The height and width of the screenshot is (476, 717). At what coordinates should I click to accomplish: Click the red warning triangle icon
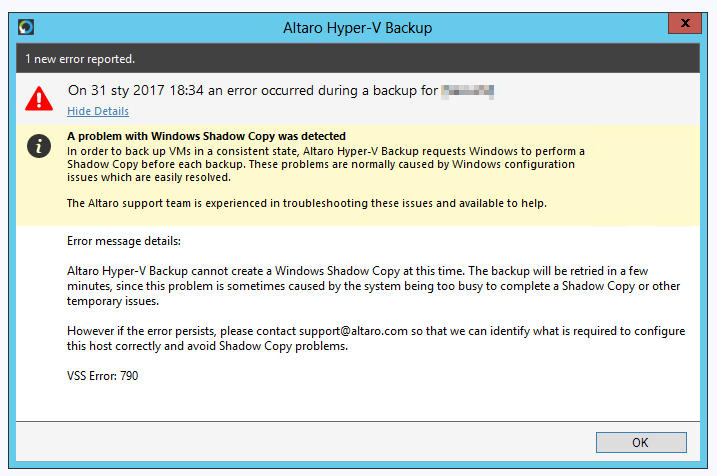pos(39,98)
